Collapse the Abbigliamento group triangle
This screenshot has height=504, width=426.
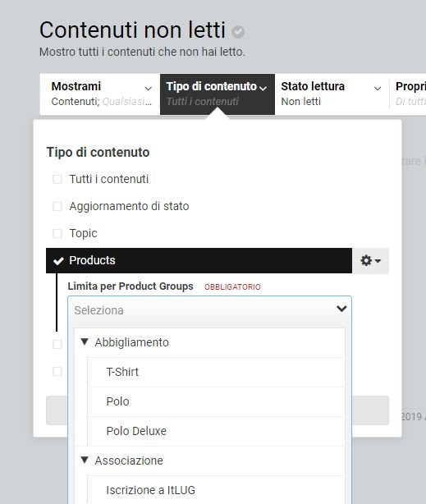coord(85,341)
